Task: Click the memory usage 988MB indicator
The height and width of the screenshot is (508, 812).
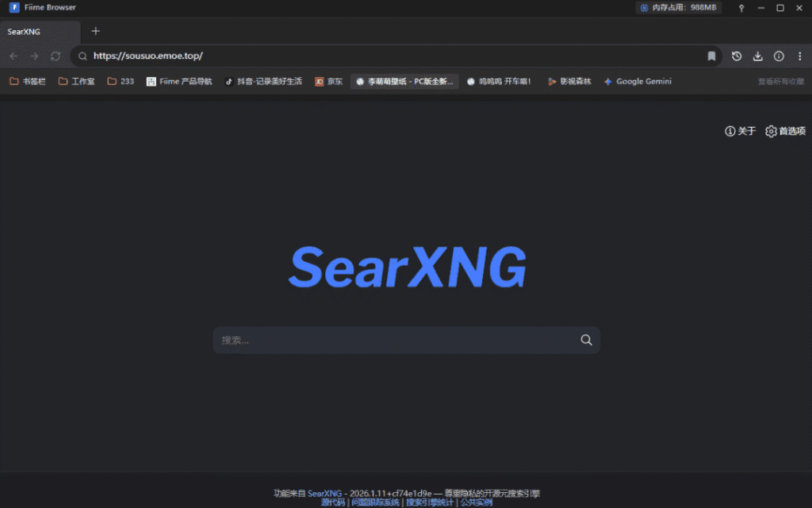Action: 679,8
